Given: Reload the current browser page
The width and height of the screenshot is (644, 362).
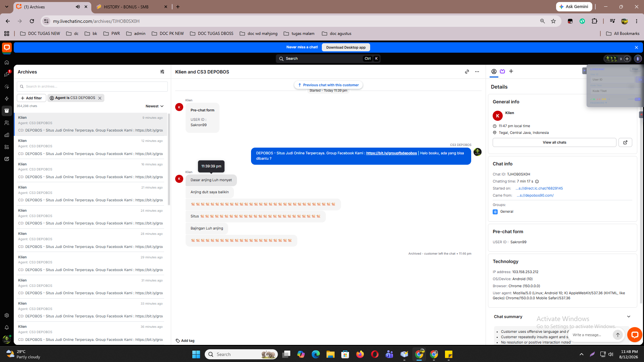Looking at the screenshot, I should (x=32, y=21).
